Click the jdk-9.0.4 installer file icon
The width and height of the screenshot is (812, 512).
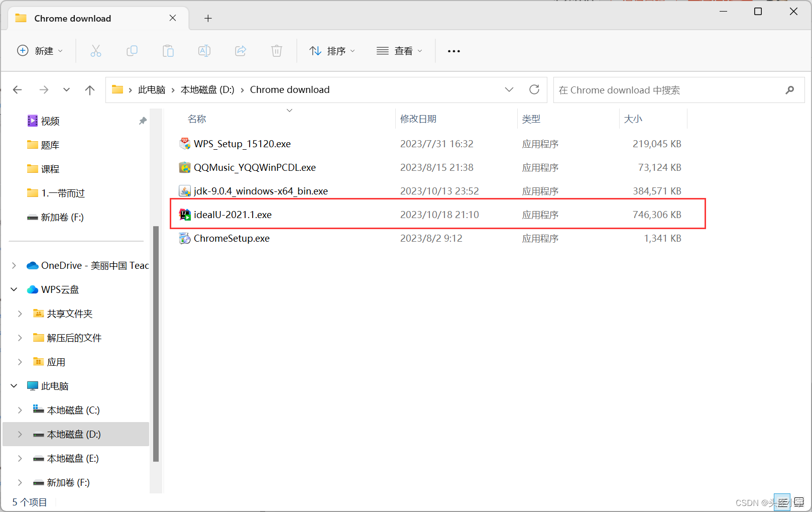(x=185, y=191)
